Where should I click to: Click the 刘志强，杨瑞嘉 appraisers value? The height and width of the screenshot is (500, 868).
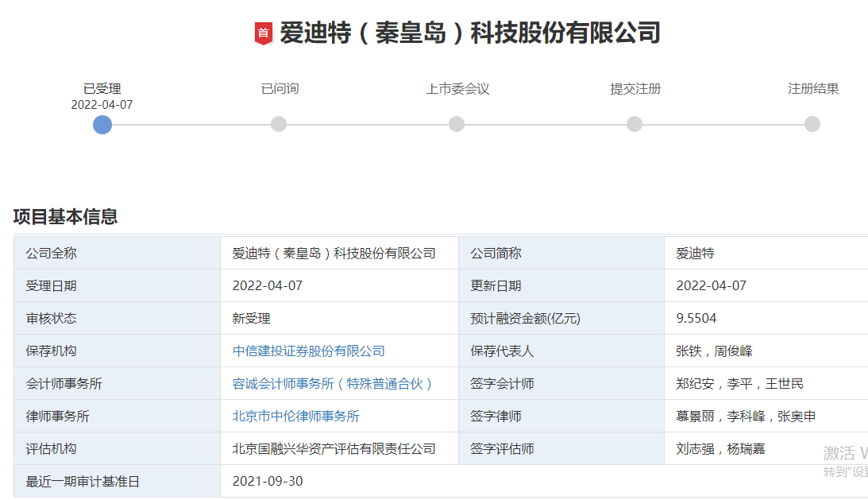(720, 449)
